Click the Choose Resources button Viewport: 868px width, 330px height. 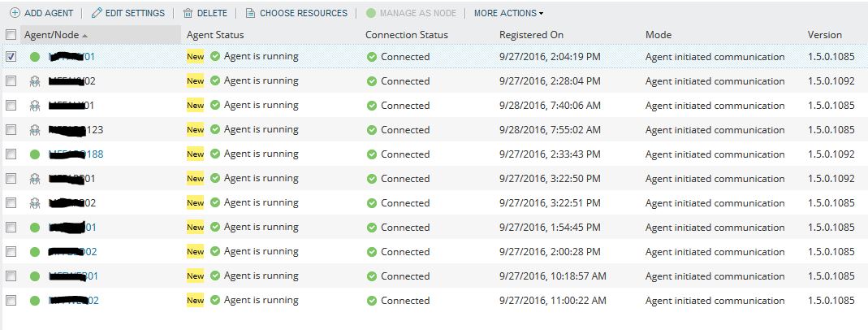[x=296, y=13]
